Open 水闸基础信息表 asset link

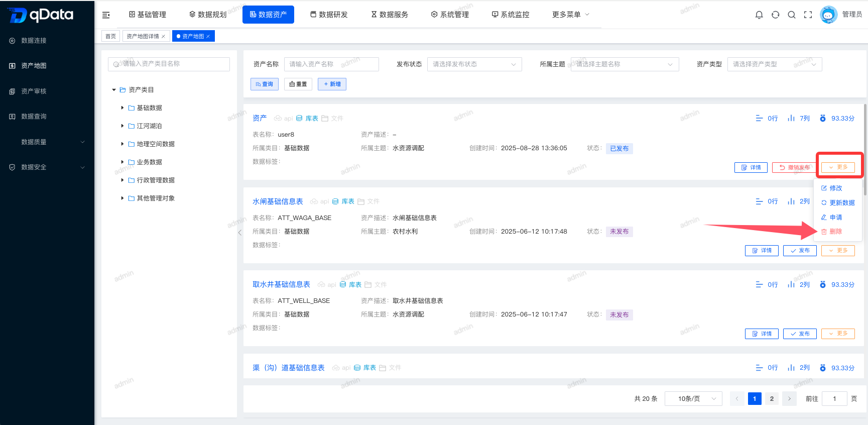[278, 201]
